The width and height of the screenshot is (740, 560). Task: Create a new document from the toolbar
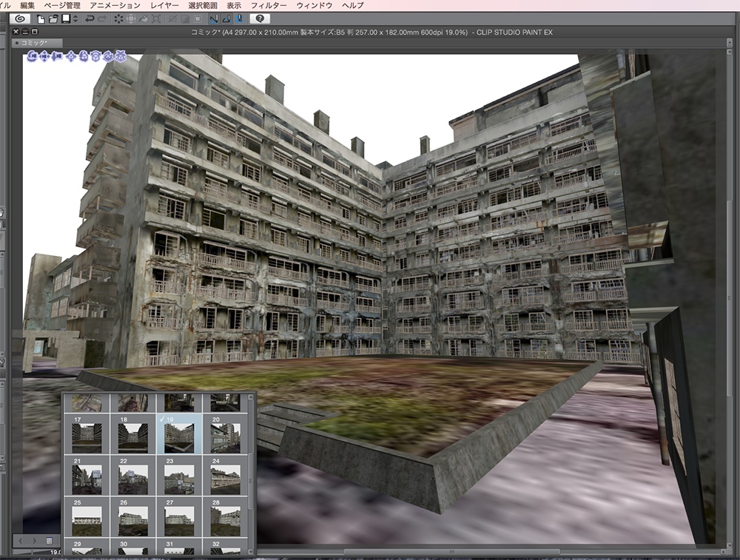41,19
